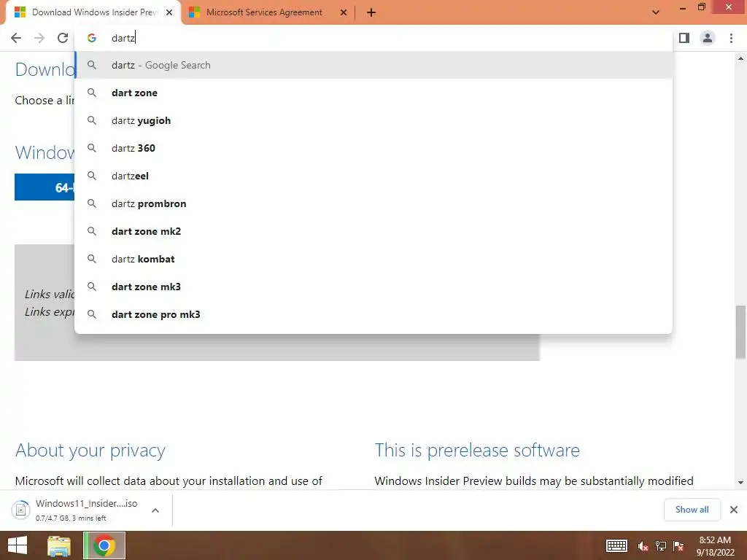The height and width of the screenshot is (560, 747).
Task: Select the 'dartzeel' suggestion
Action: coord(374,176)
